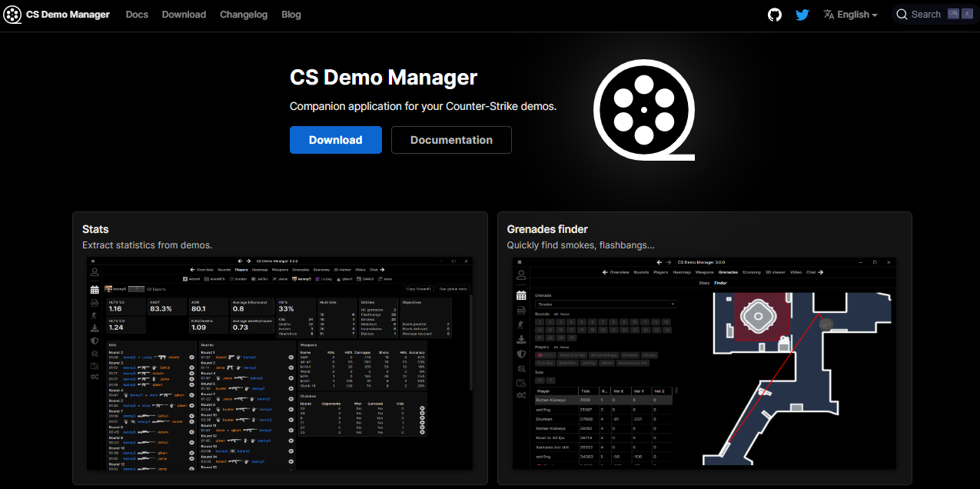The image size is (980, 489).
Task: Click the Twitter bird icon
Action: pos(802,14)
